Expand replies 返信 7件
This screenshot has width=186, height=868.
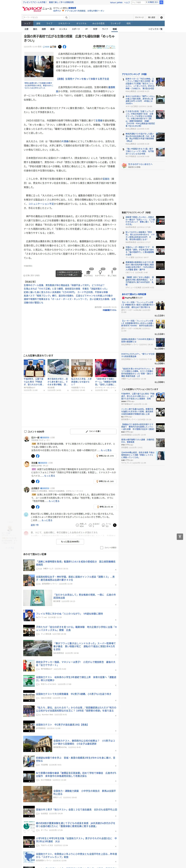click(x=35, y=525)
